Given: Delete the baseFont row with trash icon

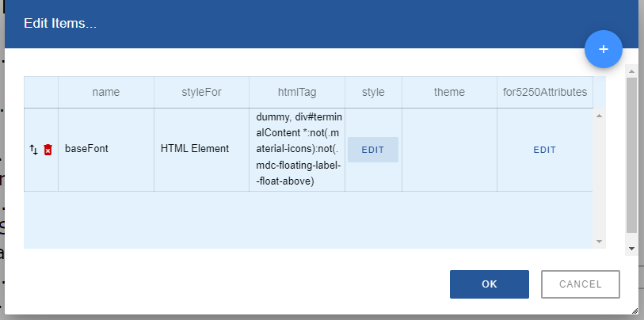Looking at the screenshot, I should [48, 150].
